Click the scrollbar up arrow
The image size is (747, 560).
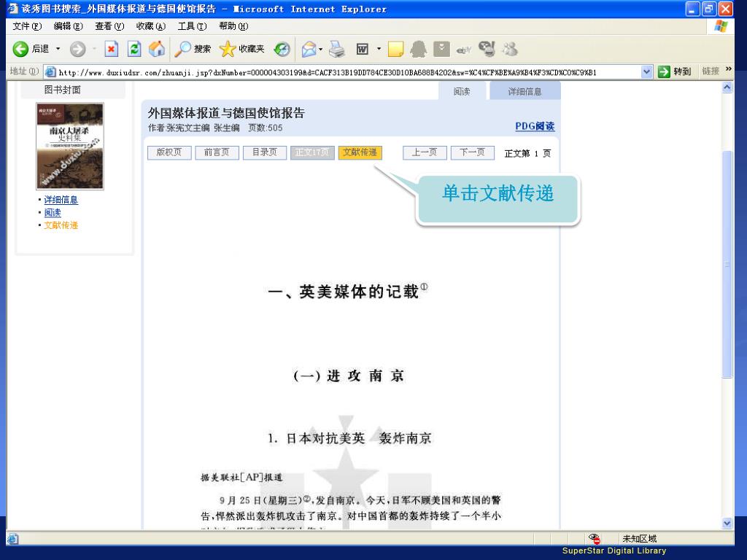[727, 87]
